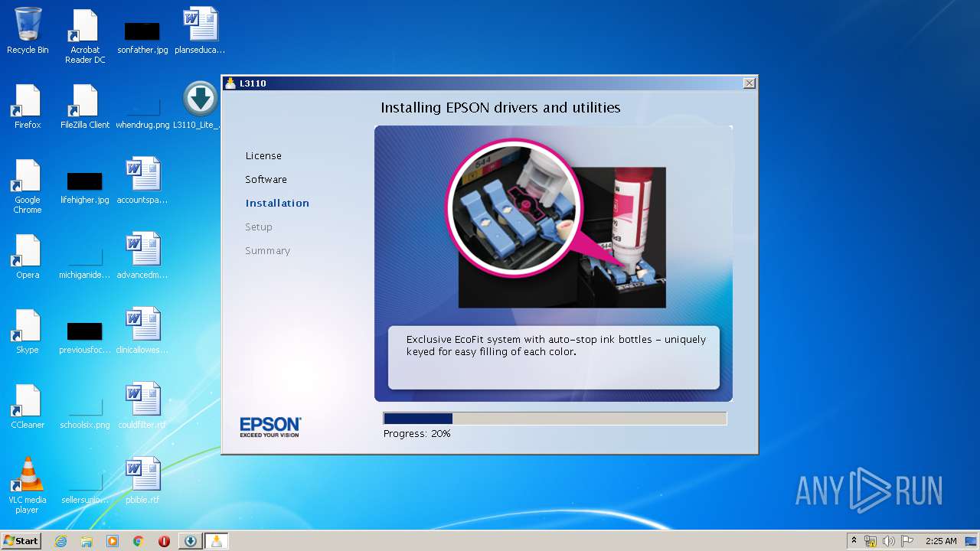Click the ink bottle product image
Image resolution: width=980 pixels, height=551 pixels.
click(x=557, y=223)
